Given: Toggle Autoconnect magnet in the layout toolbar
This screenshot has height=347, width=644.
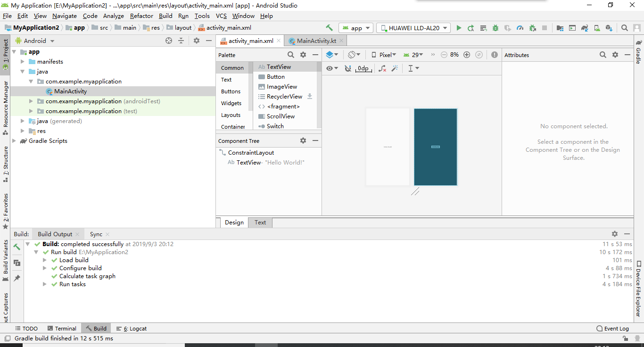Looking at the screenshot, I should tap(348, 68).
